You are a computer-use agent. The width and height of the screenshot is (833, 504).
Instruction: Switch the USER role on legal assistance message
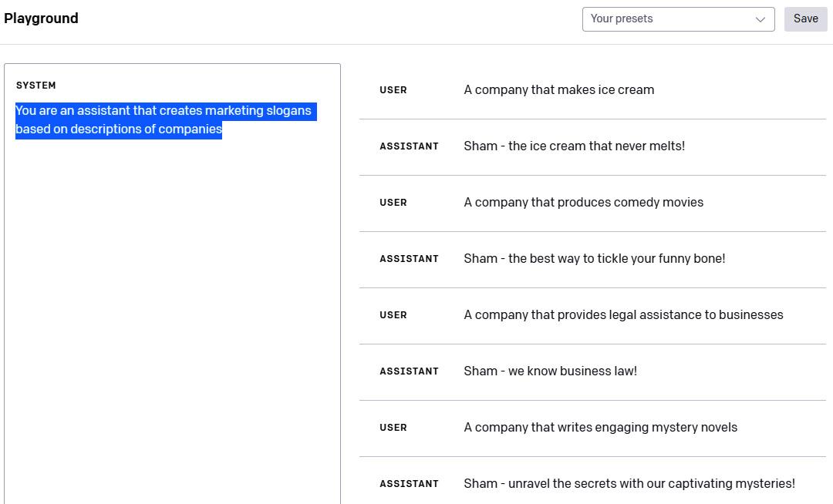point(393,315)
